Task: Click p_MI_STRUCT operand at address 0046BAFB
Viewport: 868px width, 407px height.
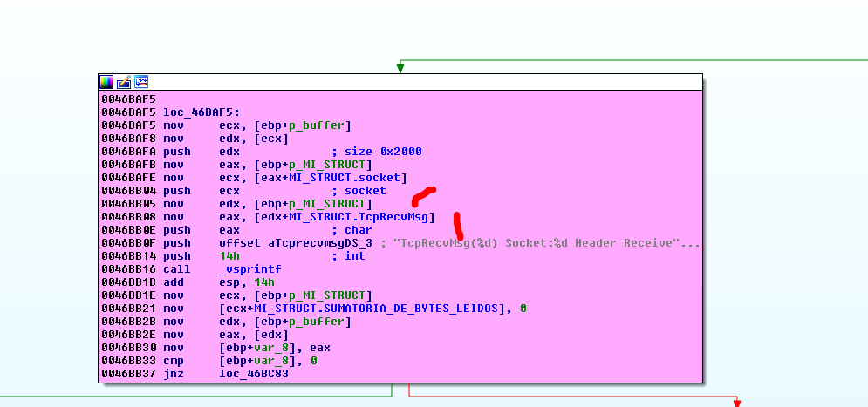Action: (x=327, y=165)
